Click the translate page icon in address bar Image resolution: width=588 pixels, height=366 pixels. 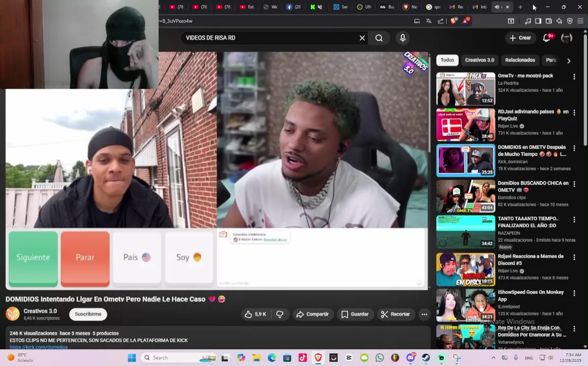click(428, 21)
